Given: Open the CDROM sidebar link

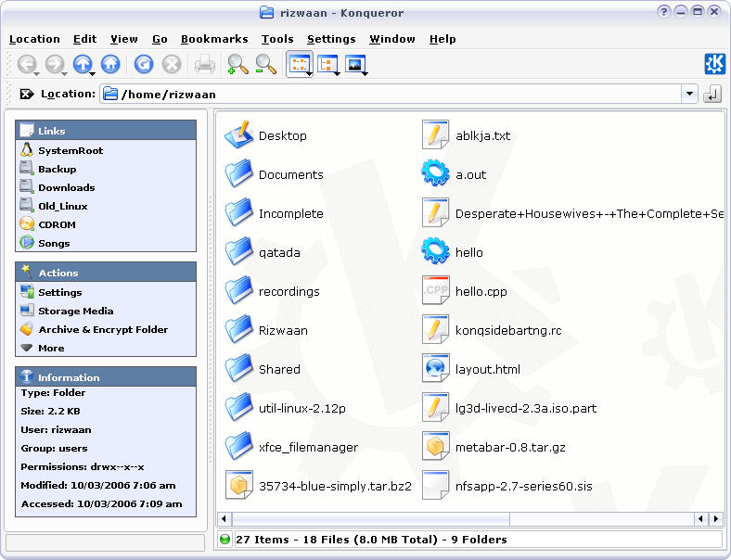Looking at the screenshot, I should click(47, 224).
